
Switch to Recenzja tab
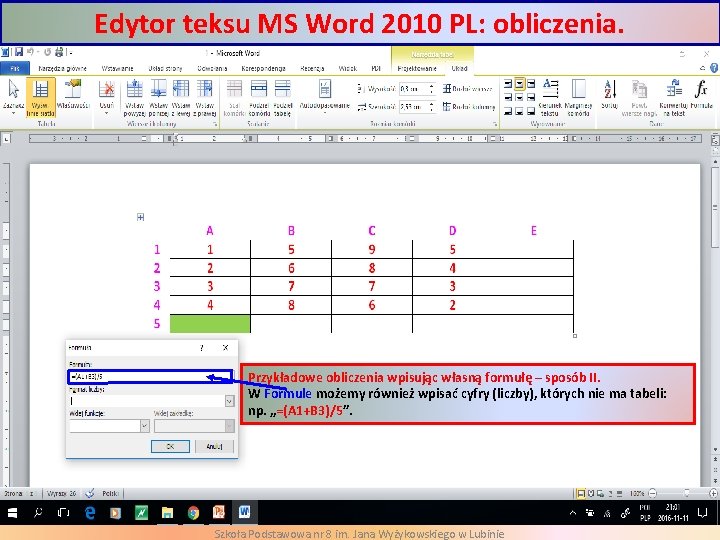(x=312, y=68)
